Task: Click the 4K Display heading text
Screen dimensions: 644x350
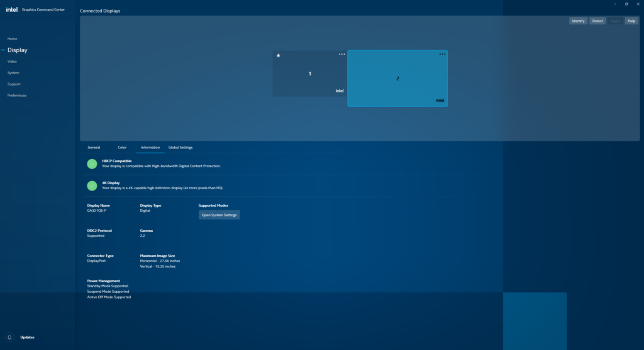Action: click(x=111, y=183)
